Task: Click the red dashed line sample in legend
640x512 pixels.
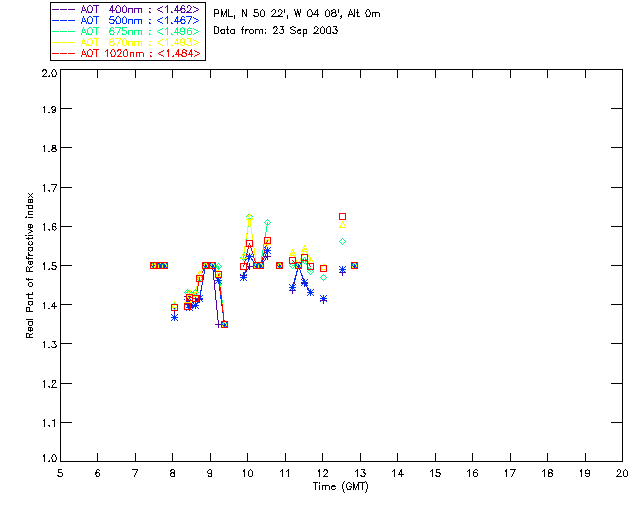Action: click(64, 53)
